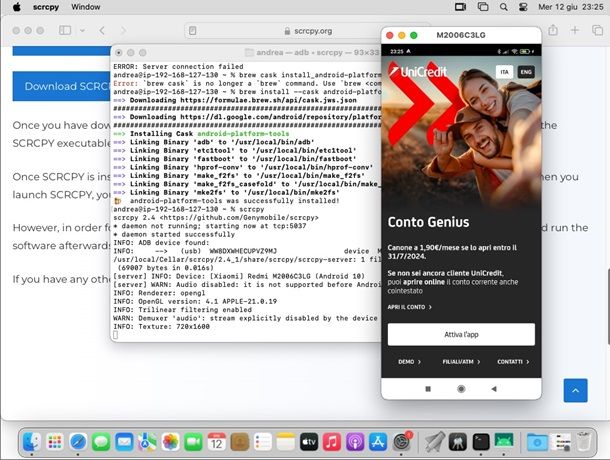Open Photos from the Dock

point(170,442)
